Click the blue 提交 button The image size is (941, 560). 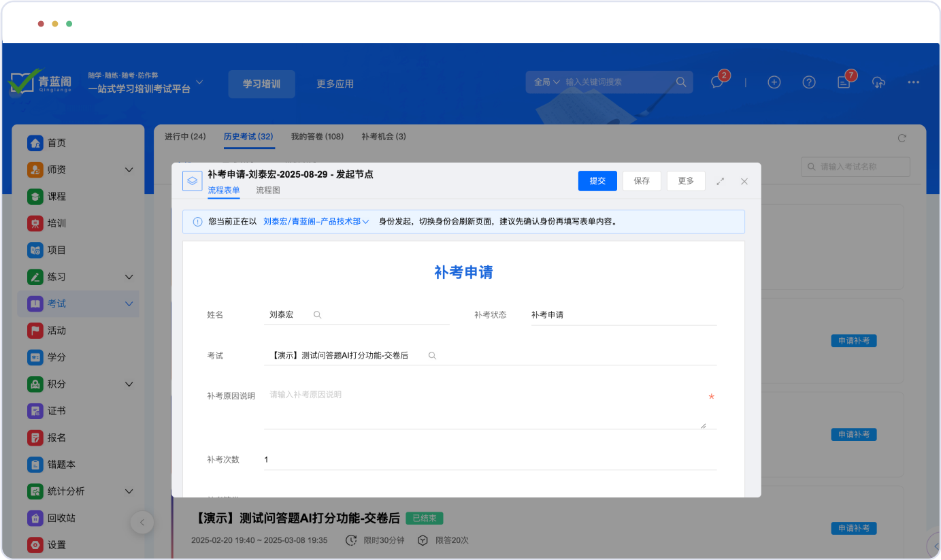(597, 181)
